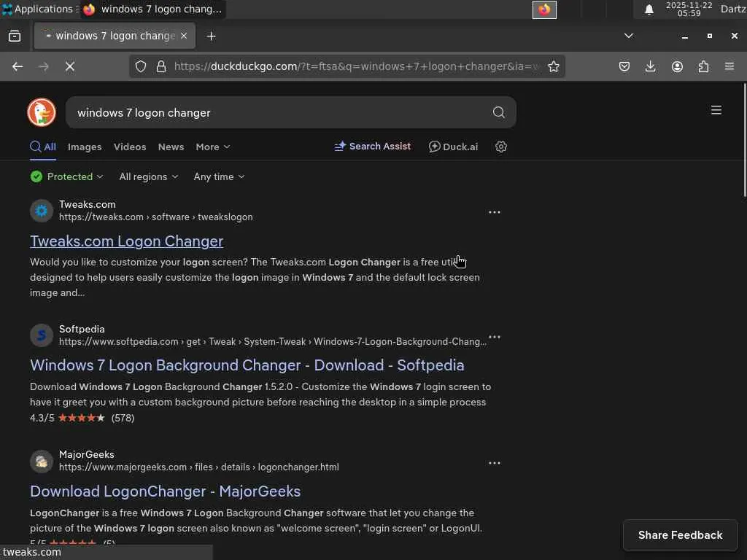This screenshot has width=747, height=560.
Task: Click the softpedia.com result URL path
Action: [x=273, y=341]
